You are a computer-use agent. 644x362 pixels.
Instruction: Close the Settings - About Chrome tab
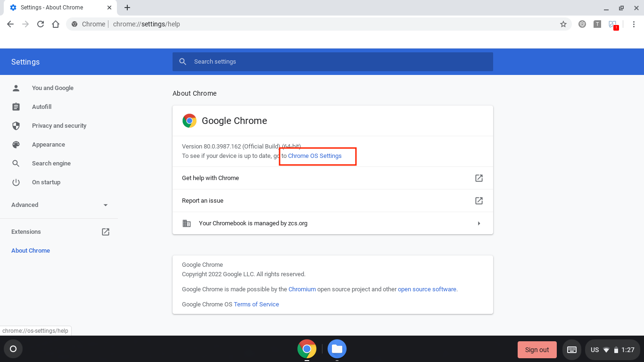[x=109, y=8]
